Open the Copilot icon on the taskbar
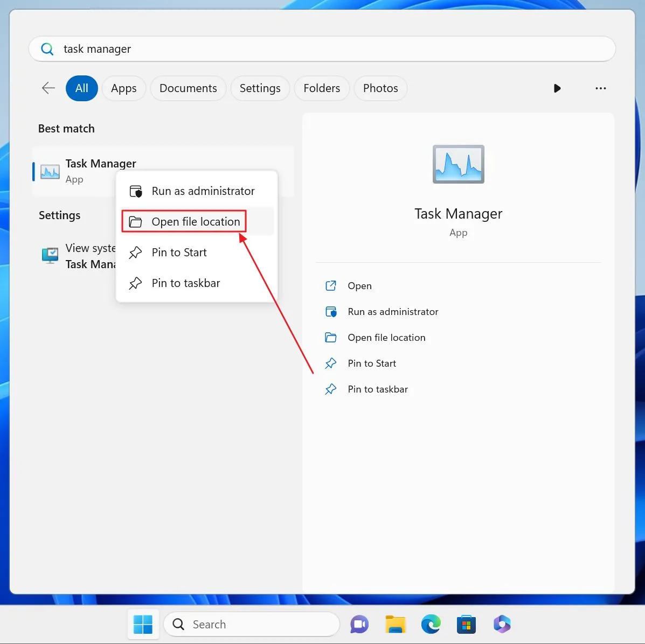This screenshot has width=645, height=644. click(x=502, y=624)
